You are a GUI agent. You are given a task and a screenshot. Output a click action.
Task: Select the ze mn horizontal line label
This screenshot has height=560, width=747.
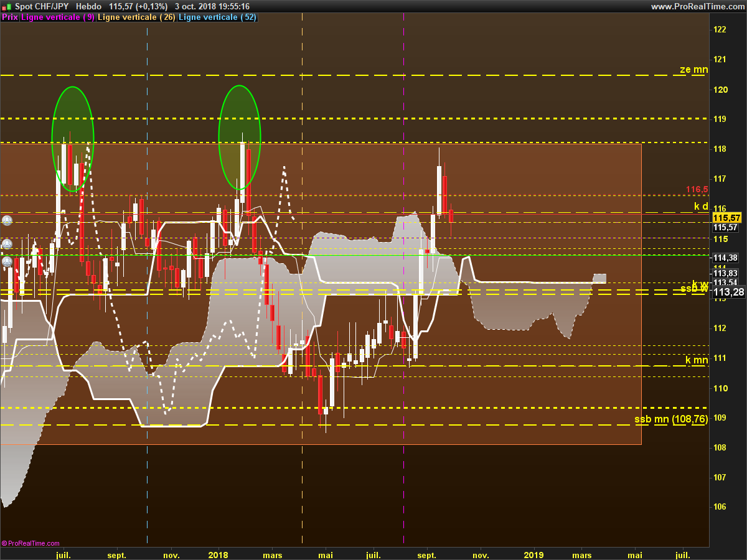coord(693,70)
